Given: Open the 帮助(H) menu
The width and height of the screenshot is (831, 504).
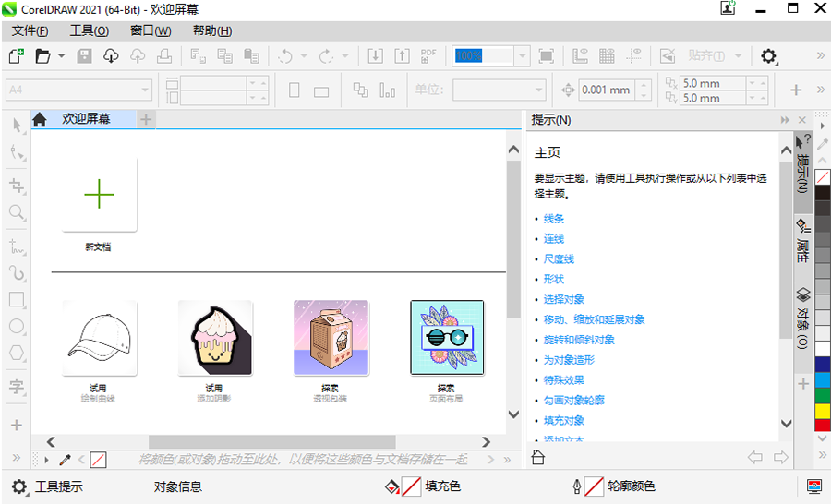Looking at the screenshot, I should pos(212,31).
